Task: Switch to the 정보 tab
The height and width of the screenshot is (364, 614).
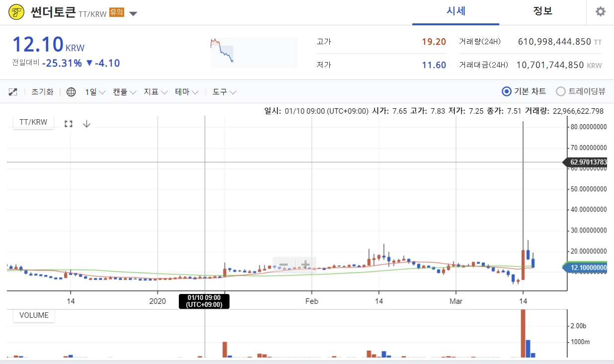Action: (542, 11)
